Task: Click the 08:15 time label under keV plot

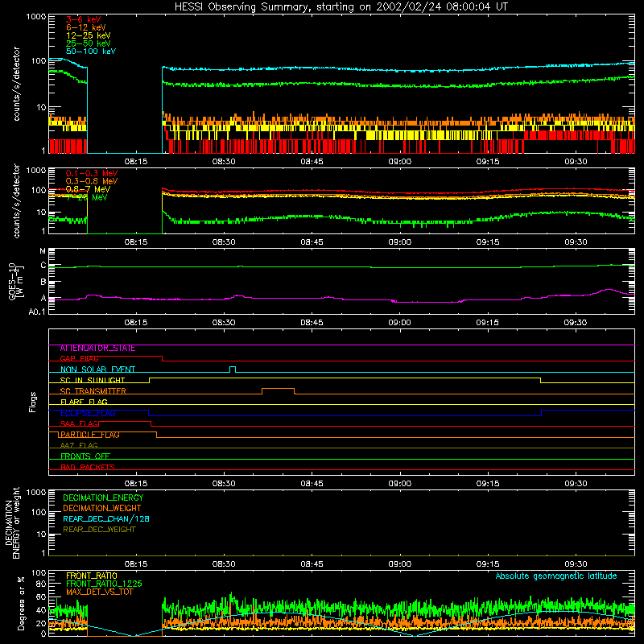Action: point(136,162)
